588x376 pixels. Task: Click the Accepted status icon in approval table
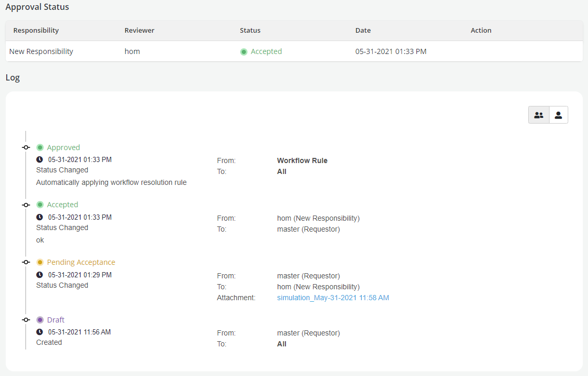point(244,52)
